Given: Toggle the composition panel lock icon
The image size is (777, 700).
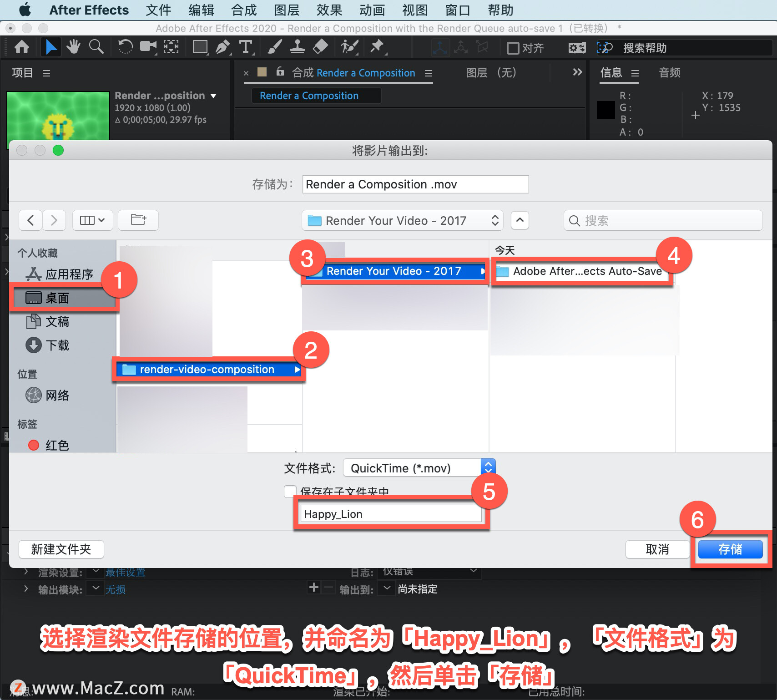Looking at the screenshot, I should pos(280,71).
